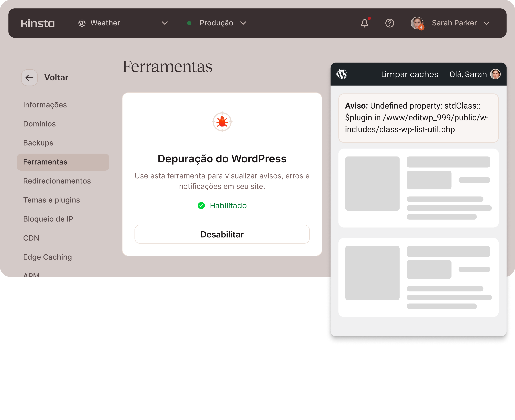515x420 pixels.
Task: Expand the Sarah Parker account menu
Action: pyautogui.click(x=486, y=23)
